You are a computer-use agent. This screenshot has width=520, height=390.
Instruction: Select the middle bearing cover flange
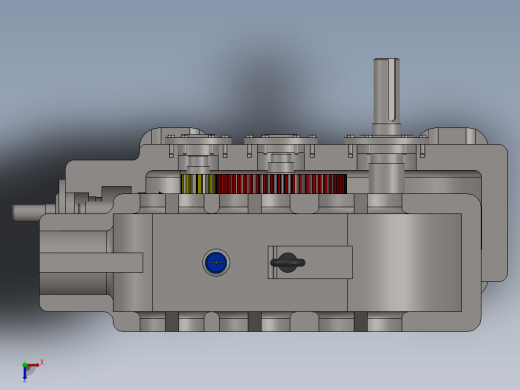click(x=281, y=140)
